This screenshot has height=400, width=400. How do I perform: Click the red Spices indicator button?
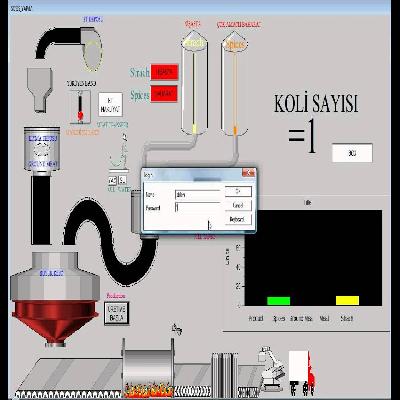click(x=164, y=94)
